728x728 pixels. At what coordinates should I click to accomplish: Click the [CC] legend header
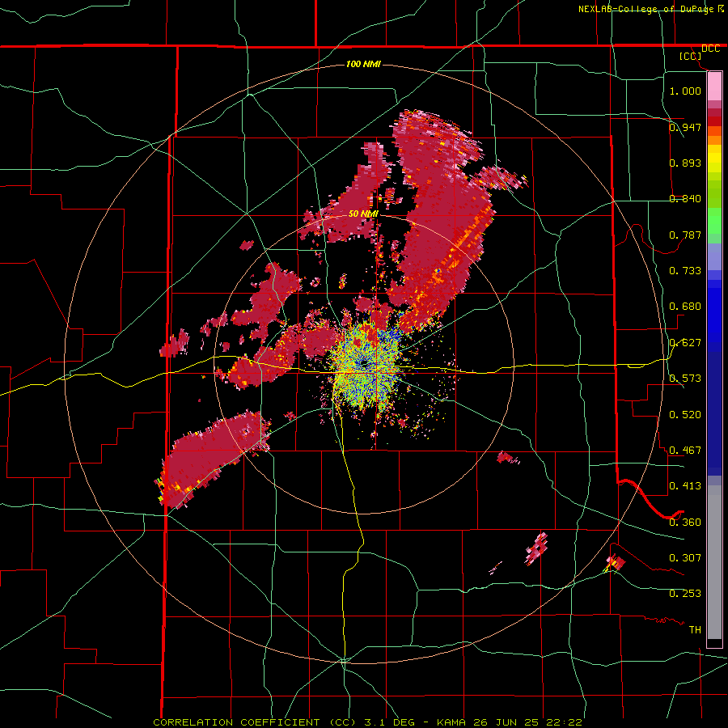coord(691,56)
